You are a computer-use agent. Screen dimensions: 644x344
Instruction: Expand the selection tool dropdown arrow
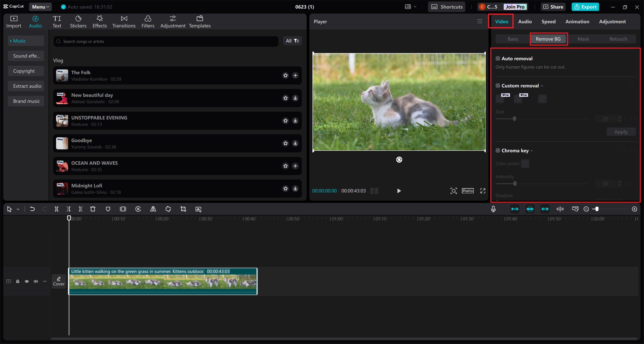pyautogui.click(x=18, y=209)
